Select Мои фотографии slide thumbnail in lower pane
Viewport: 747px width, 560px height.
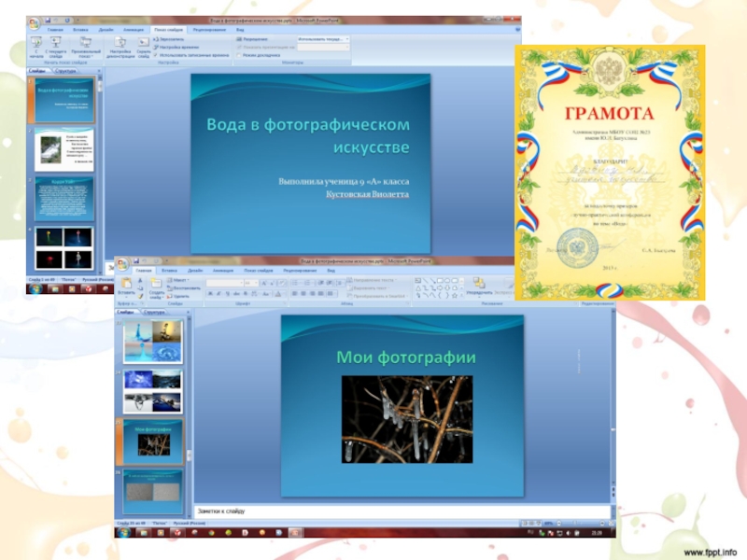click(153, 442)
